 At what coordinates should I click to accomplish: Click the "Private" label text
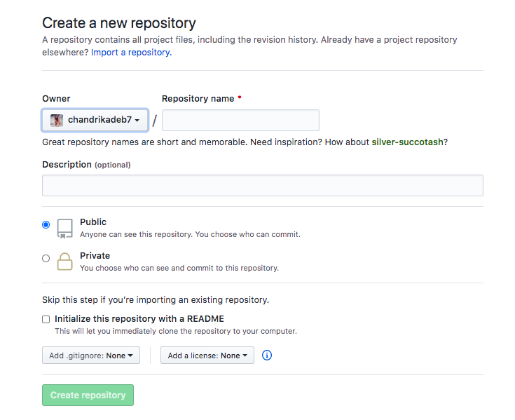point(95,256)
